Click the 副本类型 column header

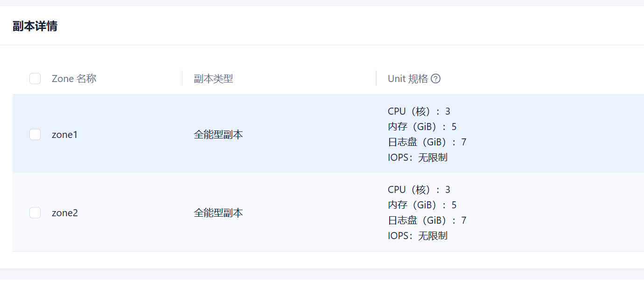point(213,79)
